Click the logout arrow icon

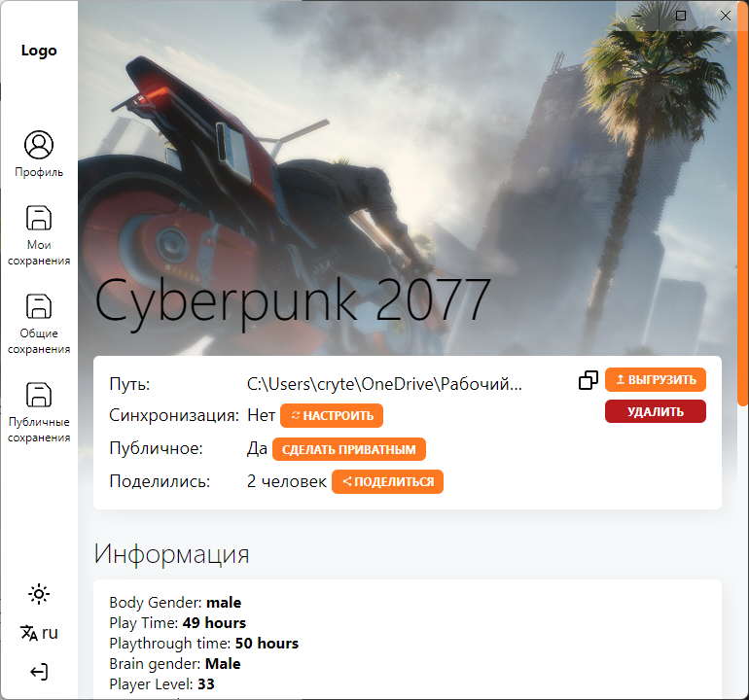tap(39, 672)
